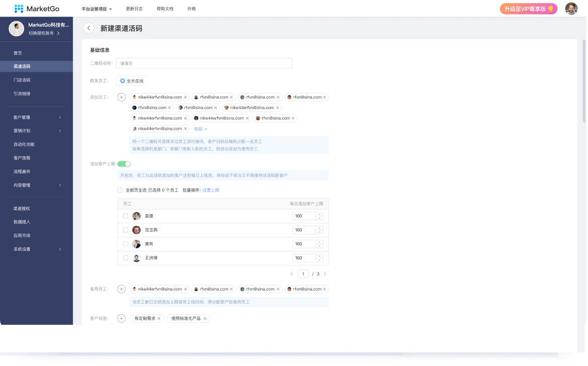
Task: Click the company avatar in the sidebar header
Action: pos(17,29)
